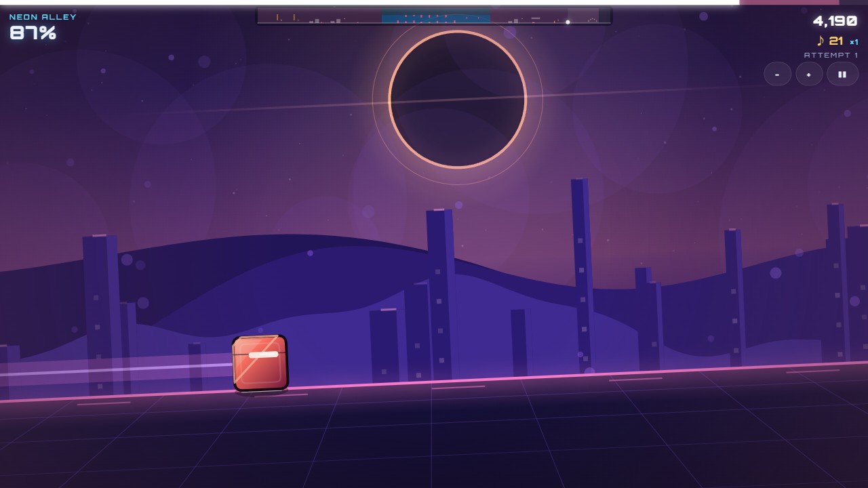The width and height of the screenshot is (868, 488).
Task: Click the NEON ALLEY level title
Action: [43, 17]
